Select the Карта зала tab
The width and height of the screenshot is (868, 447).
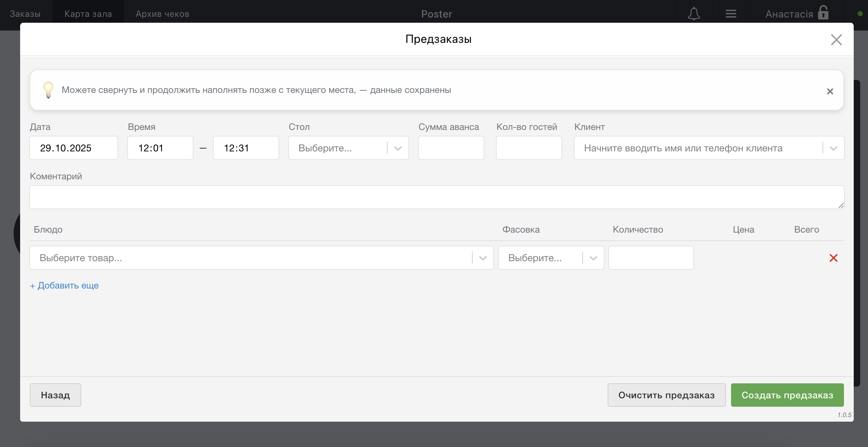point(88,14)
